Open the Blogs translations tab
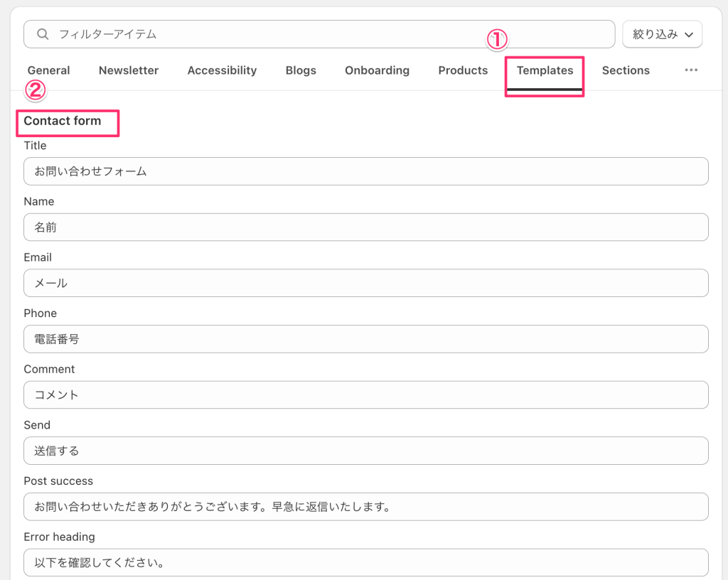This screenshot has height=580, width=728. pos(300,70)
